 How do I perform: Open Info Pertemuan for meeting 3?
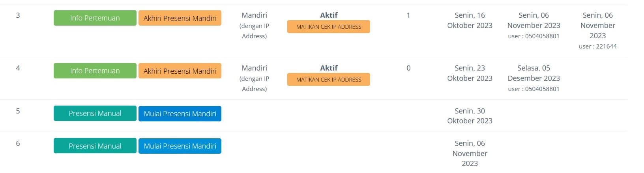[95, 18]
